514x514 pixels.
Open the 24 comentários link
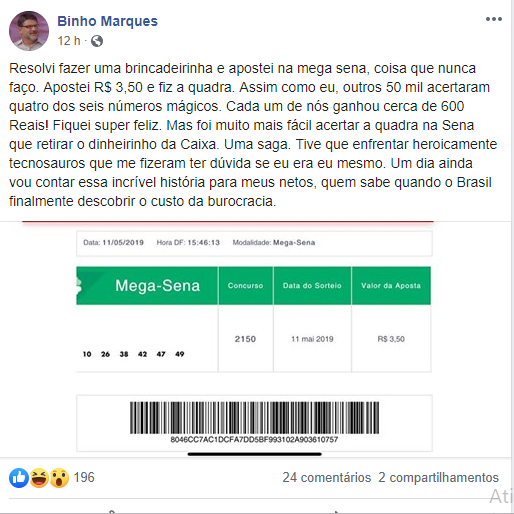tap(327, 477)
